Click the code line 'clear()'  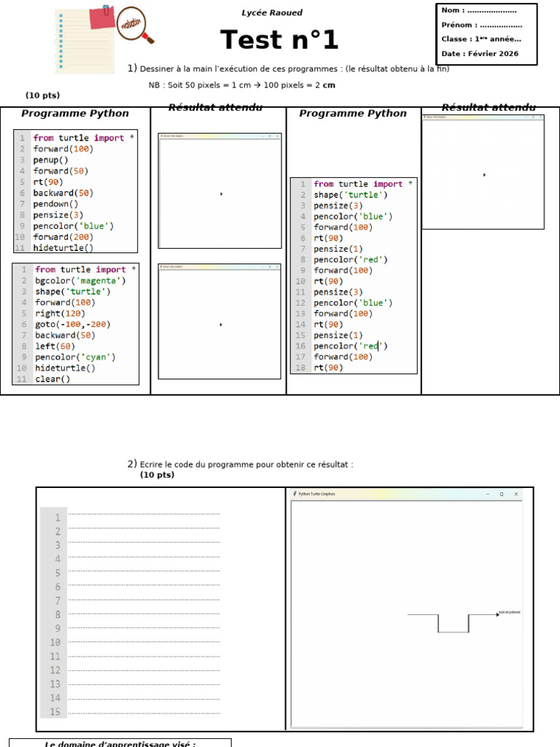(x=52, y=379)
